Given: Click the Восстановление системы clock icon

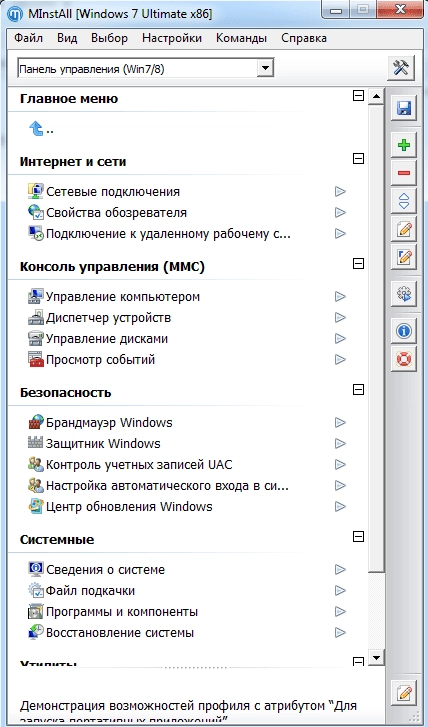Looking at the screenshot, I should pyautogui.click(x=36, y=632).
